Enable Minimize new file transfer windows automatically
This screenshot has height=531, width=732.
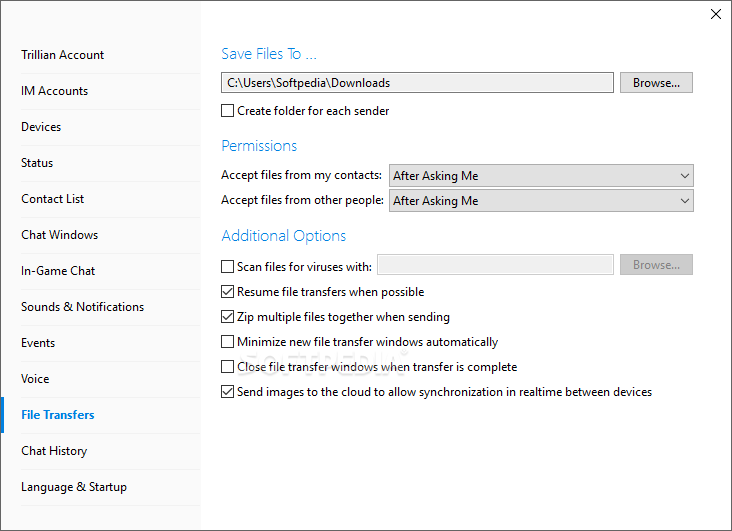[x=227, y=342]
